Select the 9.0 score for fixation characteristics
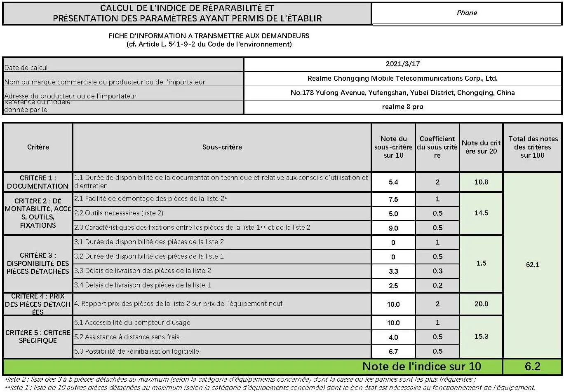 tap(393, 228)
